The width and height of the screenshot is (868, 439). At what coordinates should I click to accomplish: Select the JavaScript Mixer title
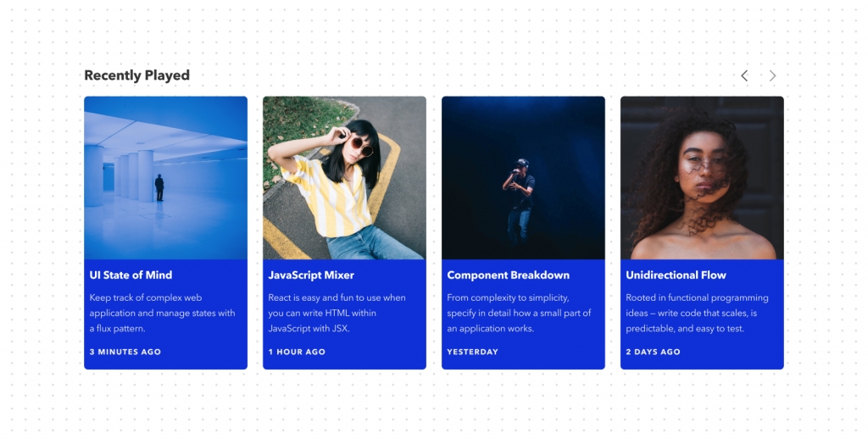pos(311,275)
